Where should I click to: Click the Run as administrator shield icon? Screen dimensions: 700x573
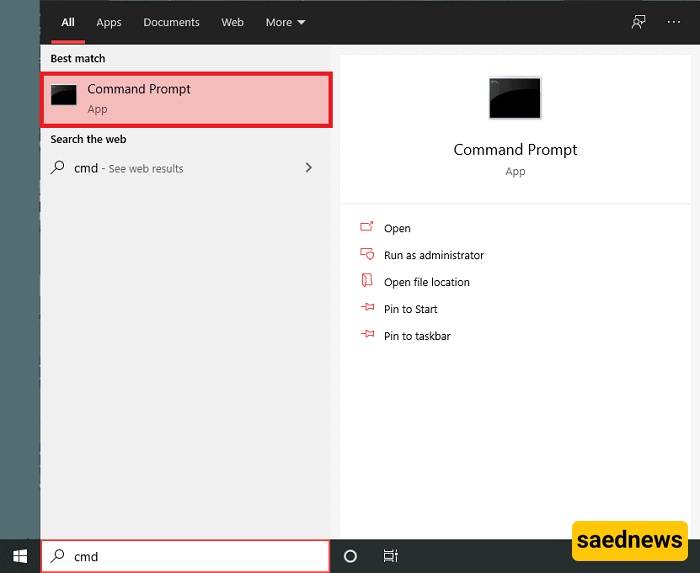[367, 254]
